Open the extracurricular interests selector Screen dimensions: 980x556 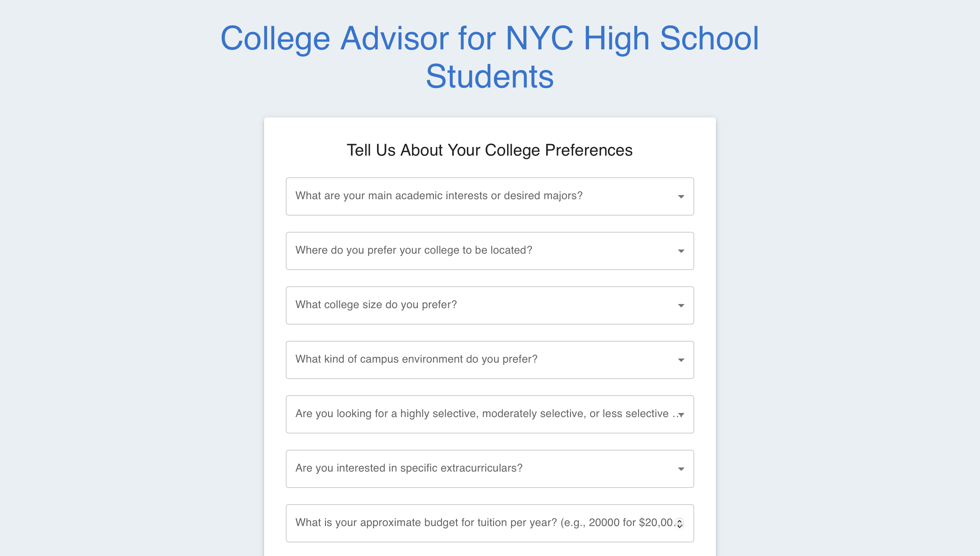point(490,469)
